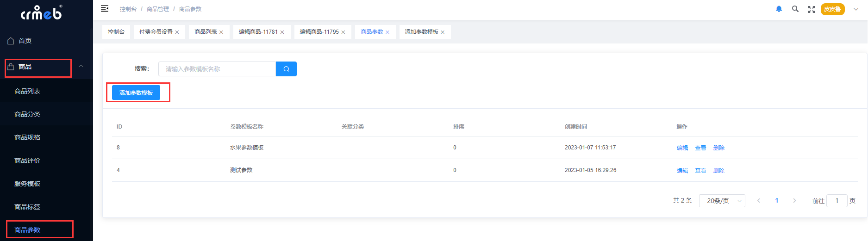Click the 添加参数模板 button
The image size is (868, 241).
(136, 93)
